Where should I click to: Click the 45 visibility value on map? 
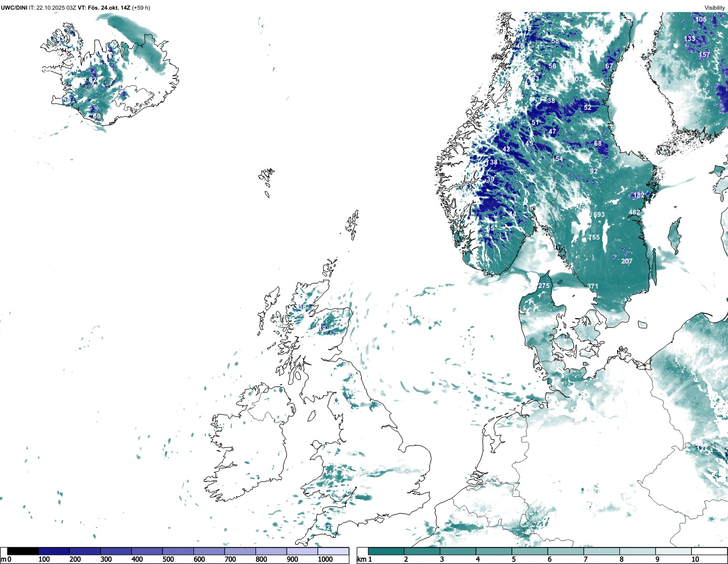tap(529, 143)
